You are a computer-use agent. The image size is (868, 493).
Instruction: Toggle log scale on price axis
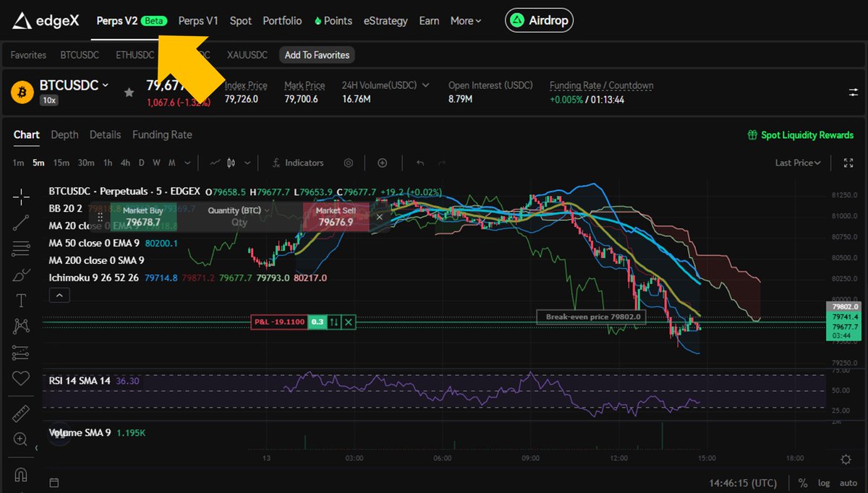pos(824,483)
